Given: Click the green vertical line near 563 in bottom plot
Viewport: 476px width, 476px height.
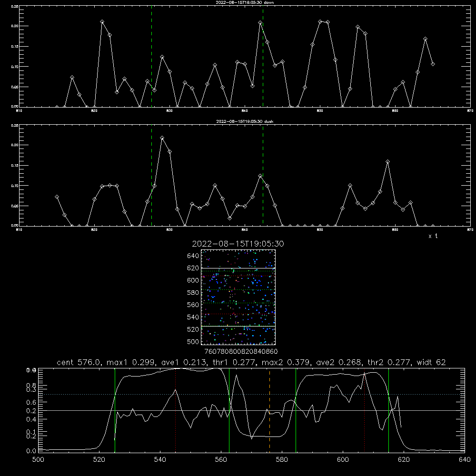Looking at the screenshot, I should pos(229,410).
